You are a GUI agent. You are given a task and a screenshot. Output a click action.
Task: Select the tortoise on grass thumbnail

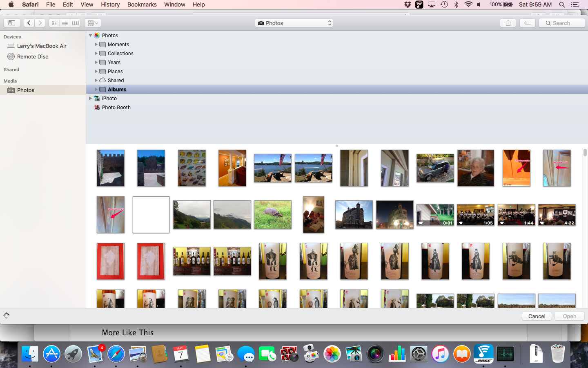click(273, 215)
